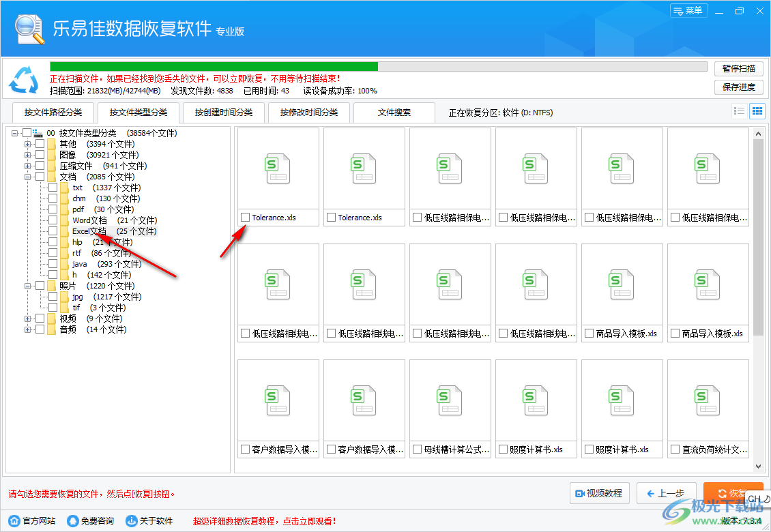Click 保存进度 save progress button
This screenshot has height=532, width=771.
(x=738, y=87)
